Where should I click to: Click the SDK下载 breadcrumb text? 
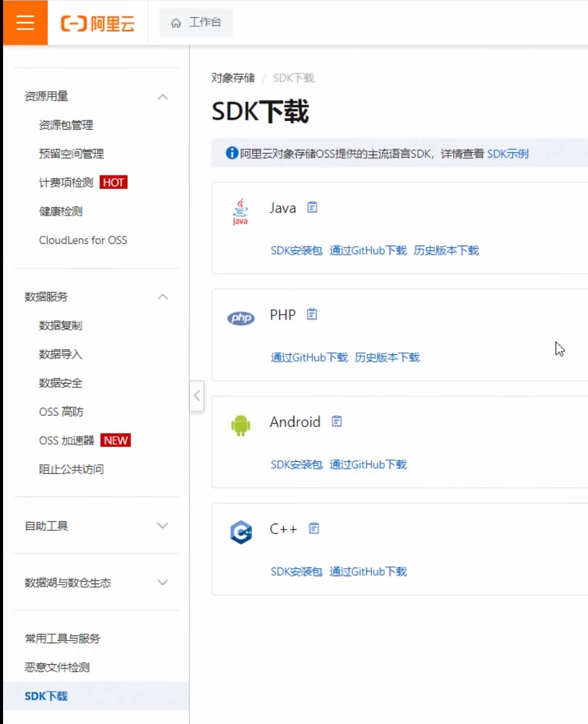294,78
